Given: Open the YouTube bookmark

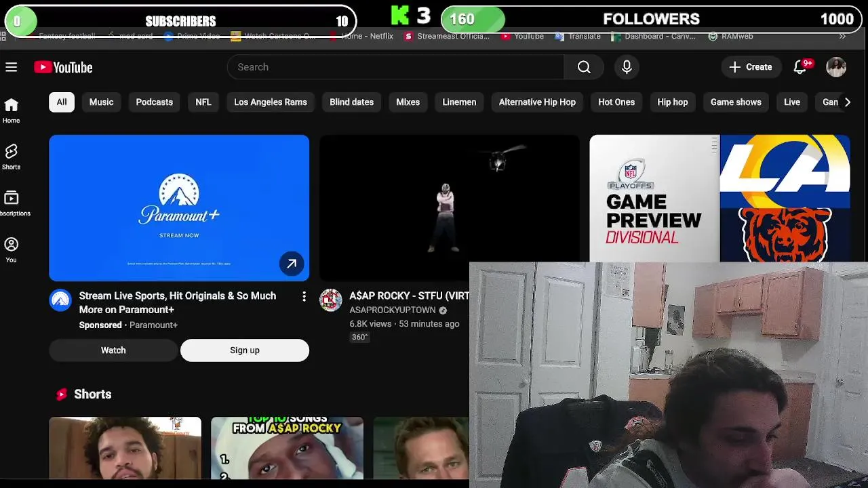Looking at the screenshot, I should point(522,37).
